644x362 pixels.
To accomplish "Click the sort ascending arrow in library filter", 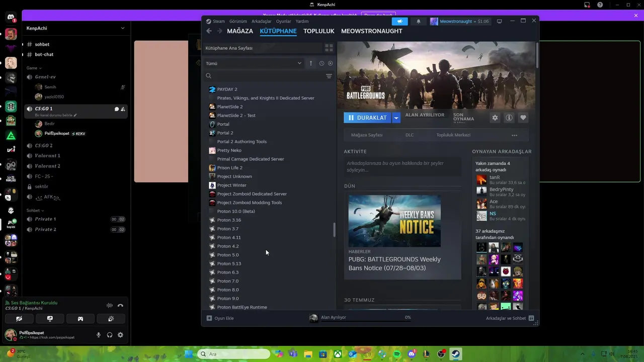I will click(x=311, y=63).
